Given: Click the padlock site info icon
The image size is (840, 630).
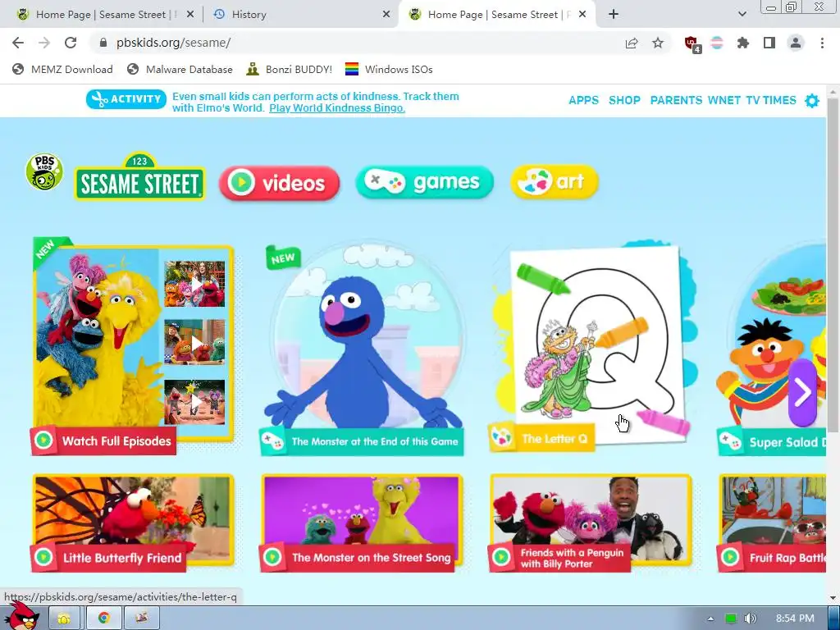Looking at the screenshot, I should (x=103, y=43).
